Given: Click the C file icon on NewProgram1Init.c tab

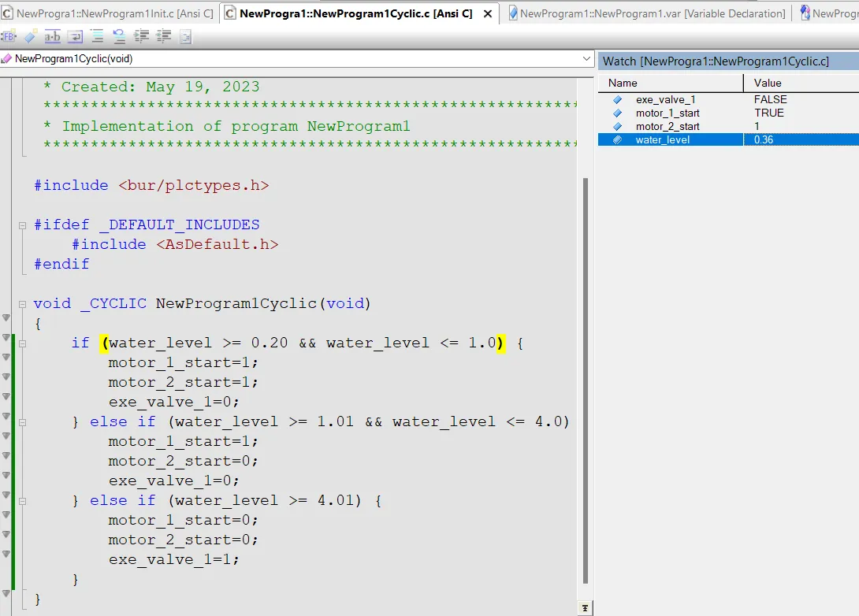Looking at the screenshot, I should coord(7,13).
